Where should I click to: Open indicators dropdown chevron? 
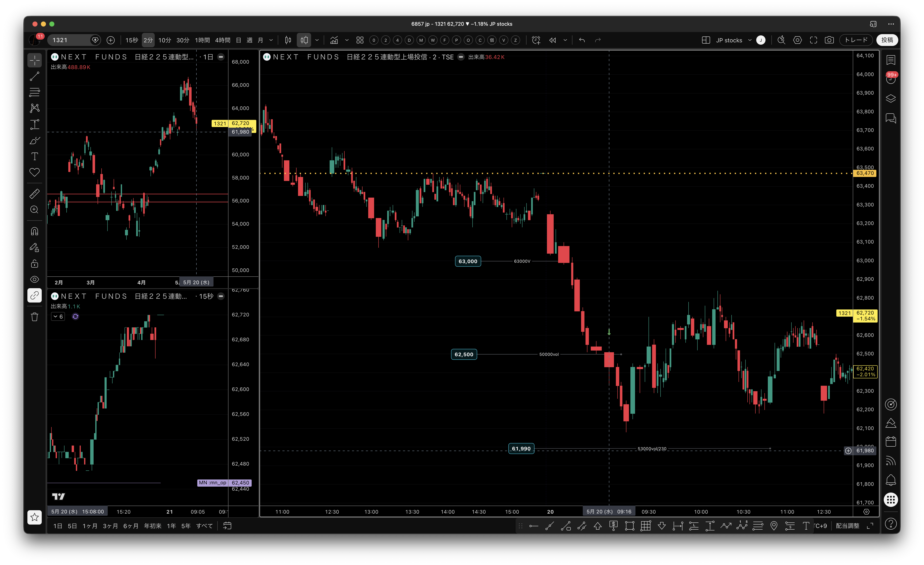(347, 40)
